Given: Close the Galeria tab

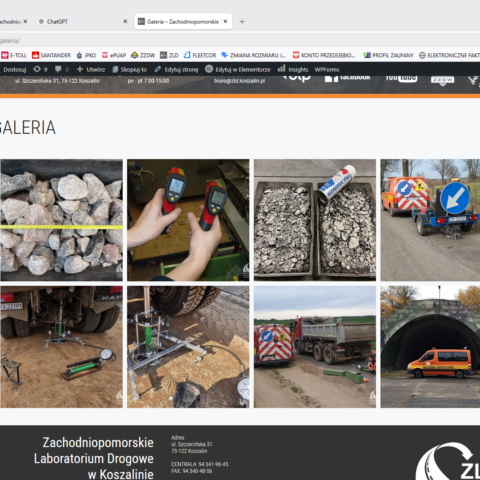Looking at the screenshot, I should pyautogui.click(x=225, y=22).
